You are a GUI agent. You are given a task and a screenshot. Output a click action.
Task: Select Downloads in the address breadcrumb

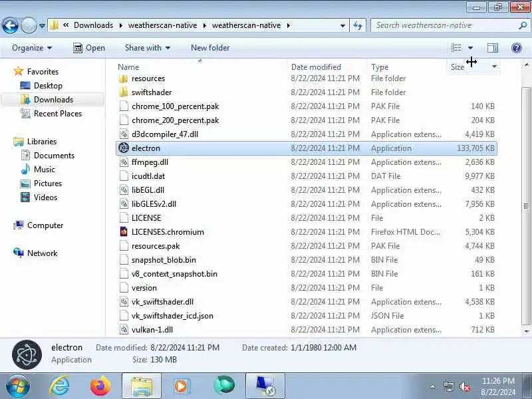[x=93, y=25]
